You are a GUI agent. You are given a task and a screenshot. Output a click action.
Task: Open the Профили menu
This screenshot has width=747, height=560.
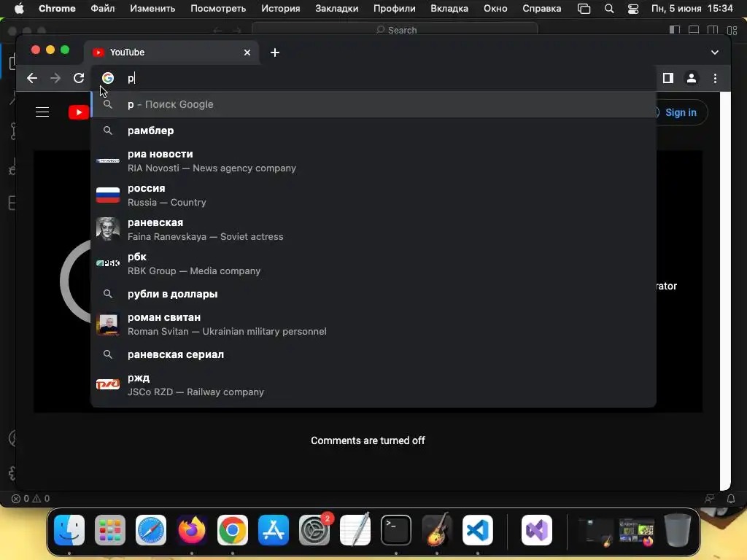[395, 9]
